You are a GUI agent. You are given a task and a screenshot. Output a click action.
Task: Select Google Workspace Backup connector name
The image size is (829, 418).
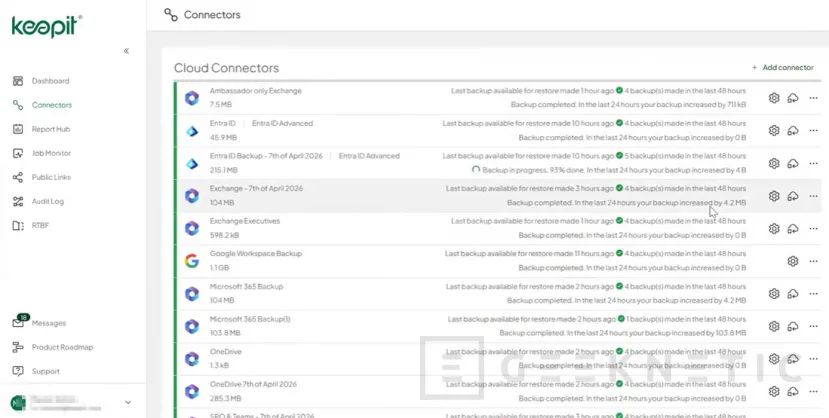coord(256,254)
